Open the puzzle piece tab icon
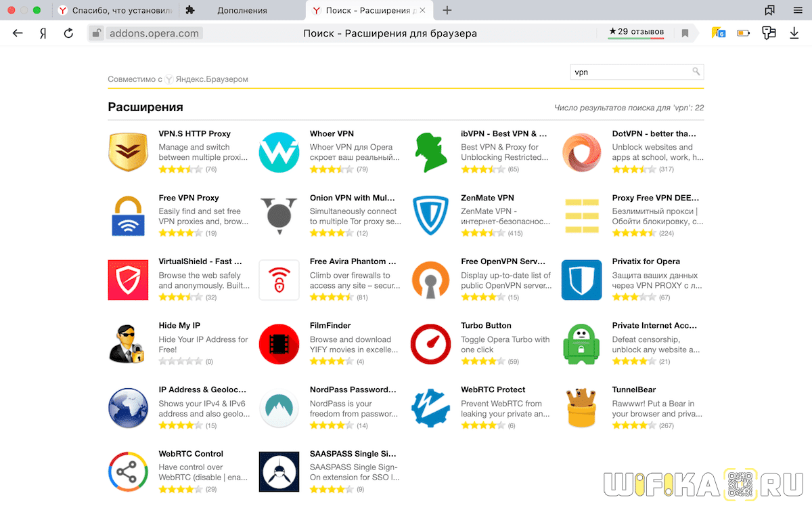Screen dimensions: 812x508 click(x=191, y=10)
